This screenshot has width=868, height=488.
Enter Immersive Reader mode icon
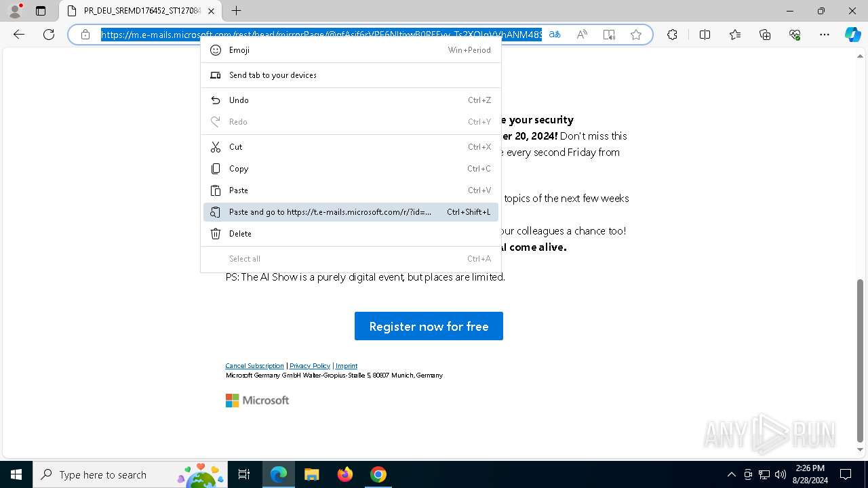click(x=609, y=35)
